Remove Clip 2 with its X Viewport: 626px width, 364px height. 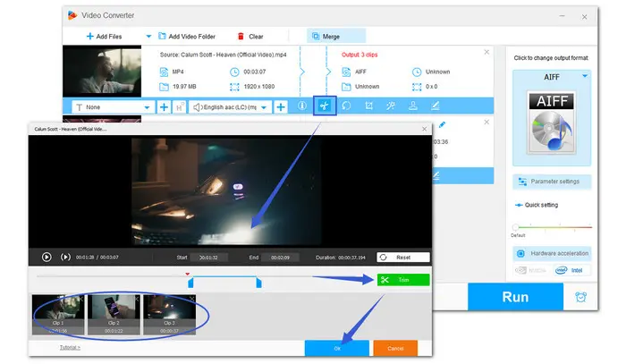click(x=137, y=299)
